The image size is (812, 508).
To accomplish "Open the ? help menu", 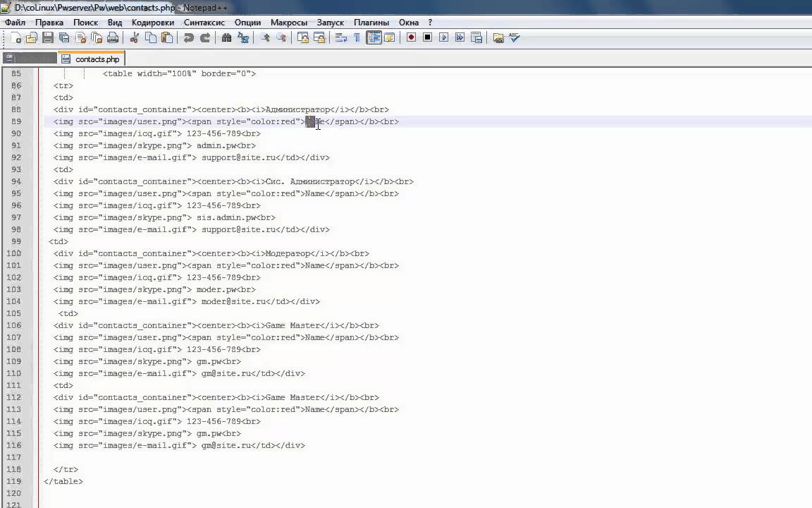I will tap(430, 23).
